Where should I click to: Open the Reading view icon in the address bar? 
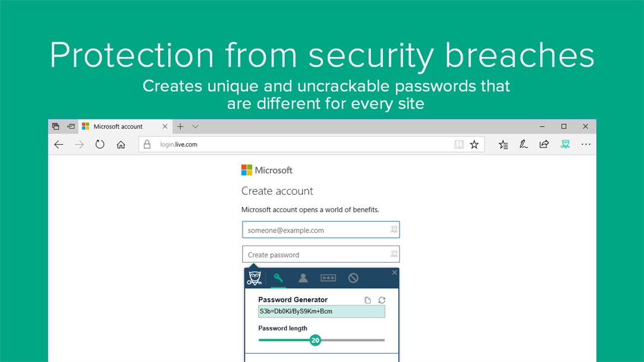458,144
